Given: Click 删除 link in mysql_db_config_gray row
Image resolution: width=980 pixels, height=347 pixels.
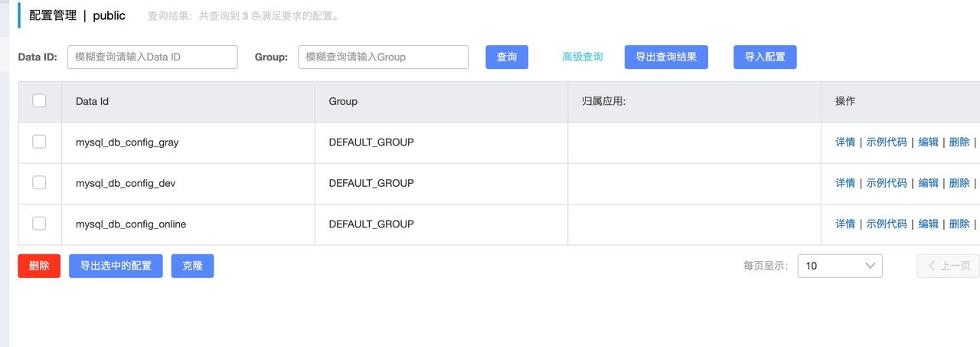Looking at the screenshot, I should 959,142.
